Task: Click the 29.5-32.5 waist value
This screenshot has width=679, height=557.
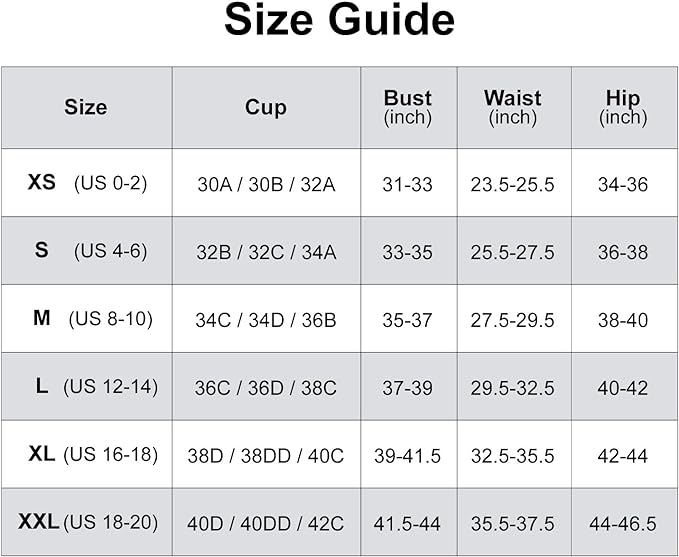Action: click(x=513, y=388)
